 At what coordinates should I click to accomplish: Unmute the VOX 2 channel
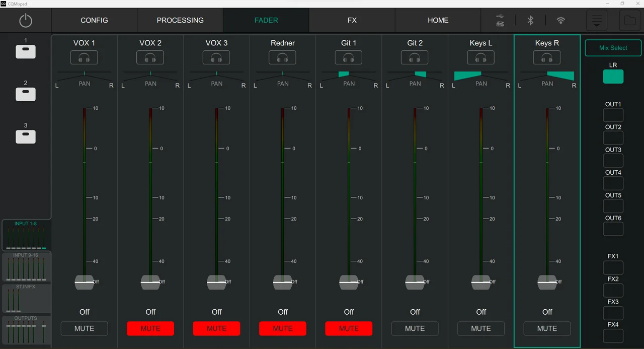[150, 328]
